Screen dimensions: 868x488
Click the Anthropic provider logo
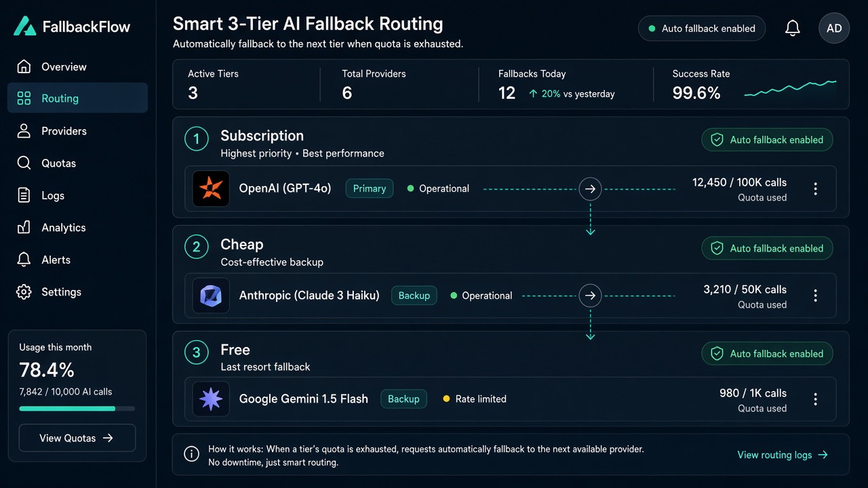tap(211, 296)
